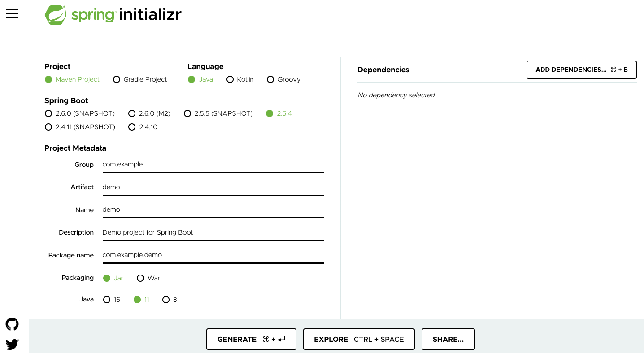Open the Twitter link icon
The height and width of the screenshot is (353, 644).
(x=12, y=344)
